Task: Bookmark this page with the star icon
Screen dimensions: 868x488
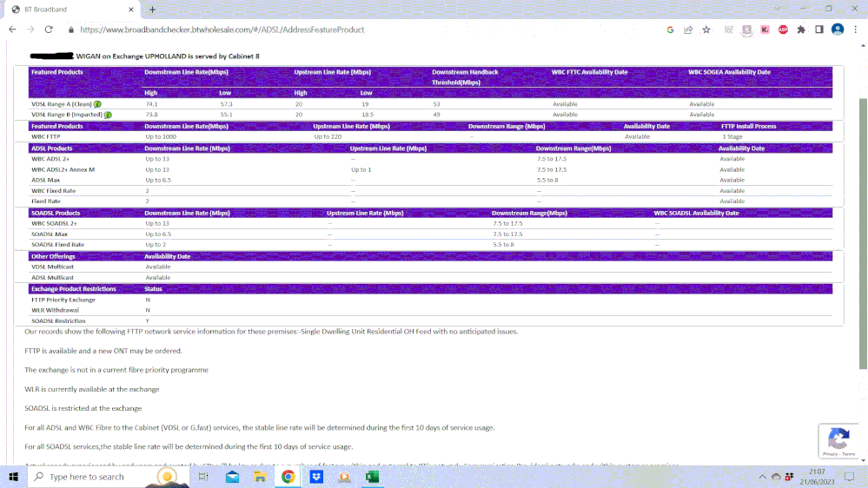Action: (706, 30)
